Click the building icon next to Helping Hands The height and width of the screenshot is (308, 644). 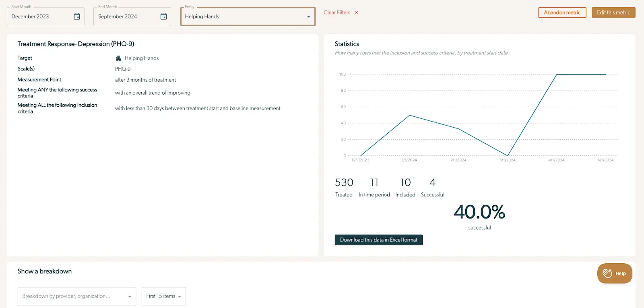click(118, 58)
